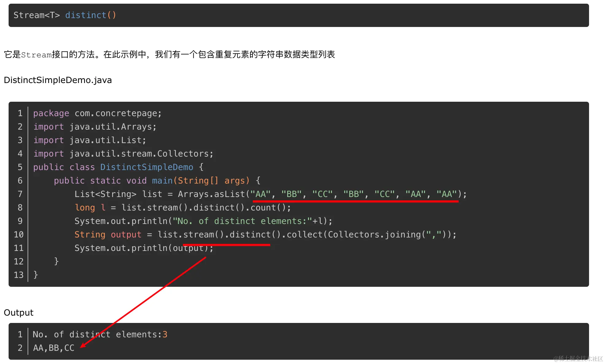Click the first "AA" string literal in the list

260,194
